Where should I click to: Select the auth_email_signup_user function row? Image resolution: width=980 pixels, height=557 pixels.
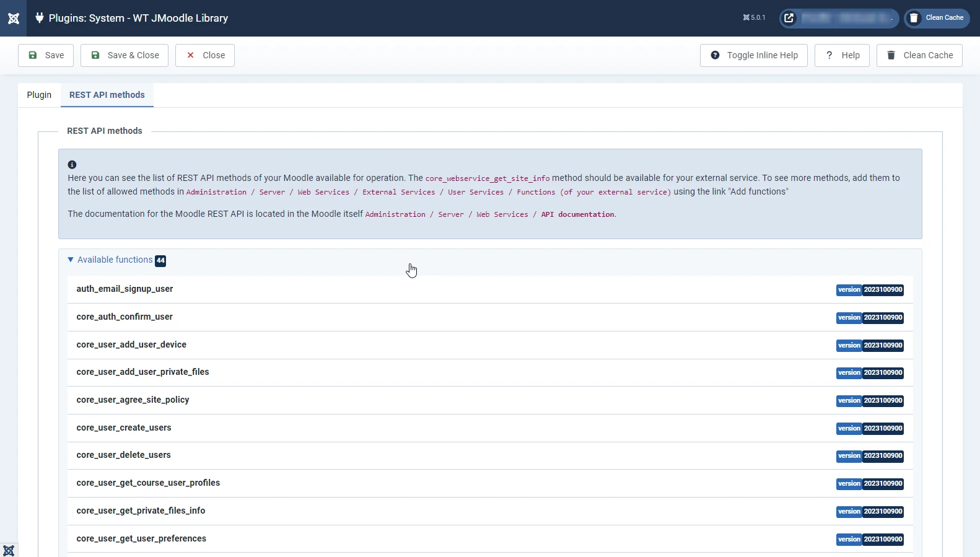click(490, 289)
